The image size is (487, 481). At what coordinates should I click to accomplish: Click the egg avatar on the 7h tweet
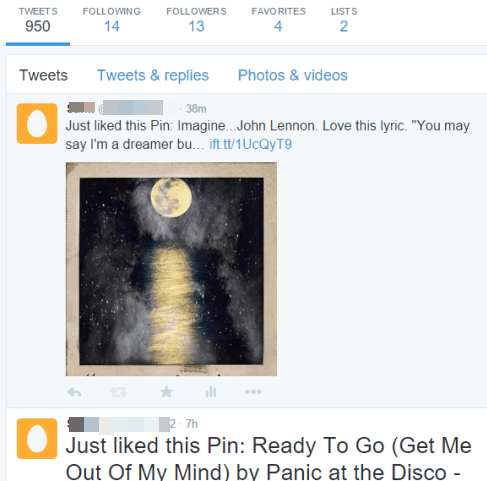37,438
